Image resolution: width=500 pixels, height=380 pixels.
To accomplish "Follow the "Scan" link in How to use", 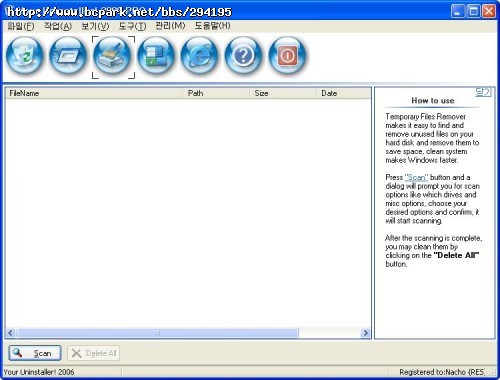I will 416,177.
